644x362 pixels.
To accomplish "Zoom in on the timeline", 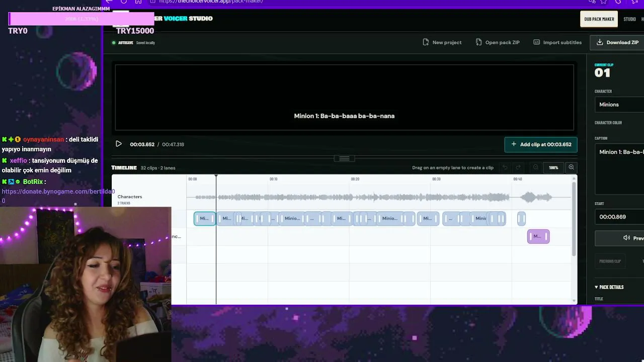I will (571, 167).
